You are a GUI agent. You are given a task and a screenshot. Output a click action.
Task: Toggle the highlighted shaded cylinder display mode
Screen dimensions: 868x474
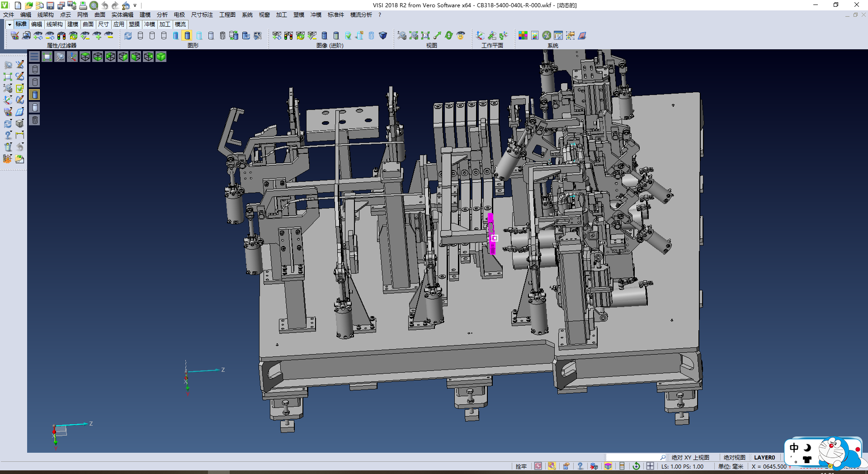pyautogui.click(x=187, y=36)
